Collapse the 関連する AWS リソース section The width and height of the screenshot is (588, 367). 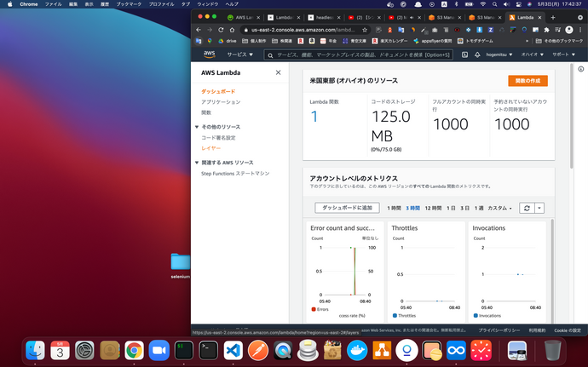click(197, 163)
